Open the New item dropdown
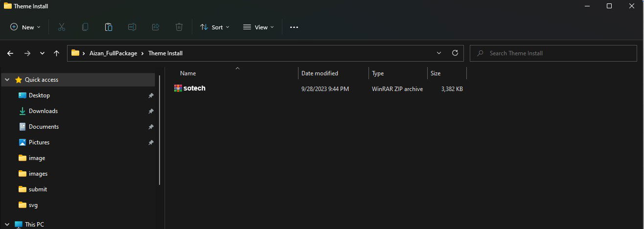 tap(25, 27)
